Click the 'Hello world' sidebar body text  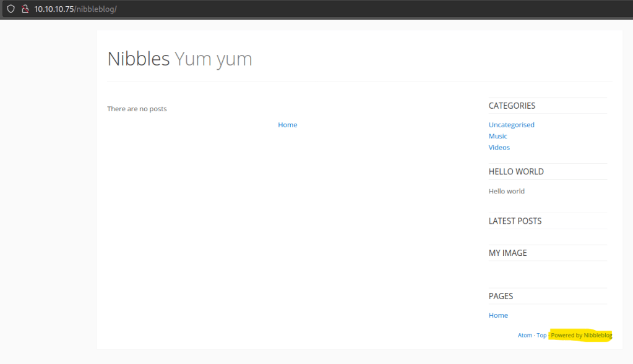coord(506,192)
